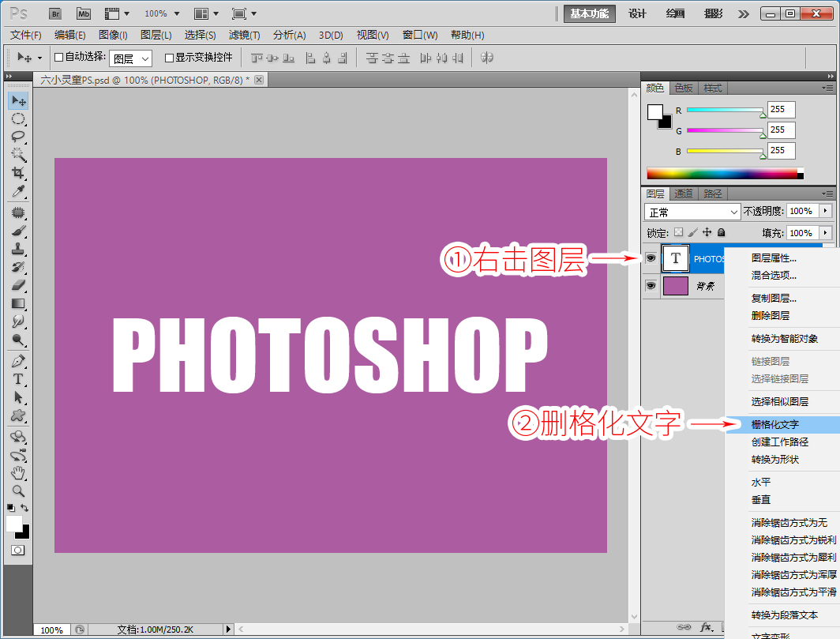Select the 绘画 workspace button
This screenshot has height=639, width=840.
[675, 14]
